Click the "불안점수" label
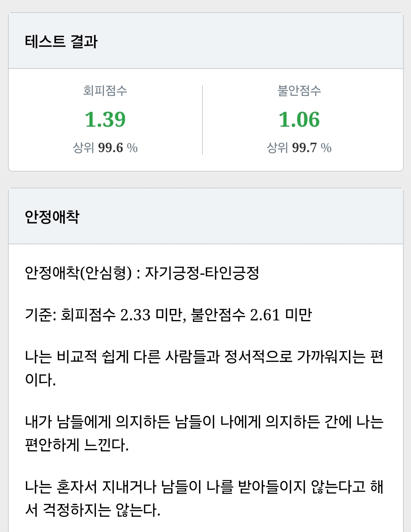The image size is (411, 532). pos(299,91)
